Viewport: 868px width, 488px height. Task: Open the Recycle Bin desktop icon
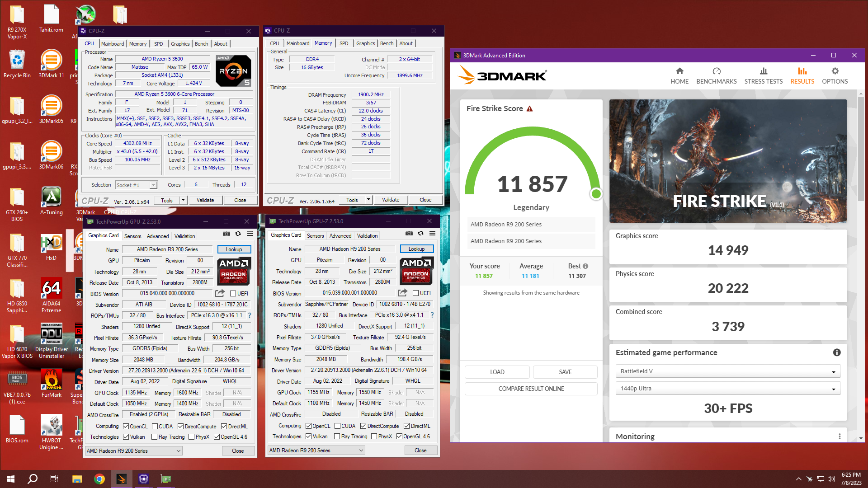tap(17, 64)
